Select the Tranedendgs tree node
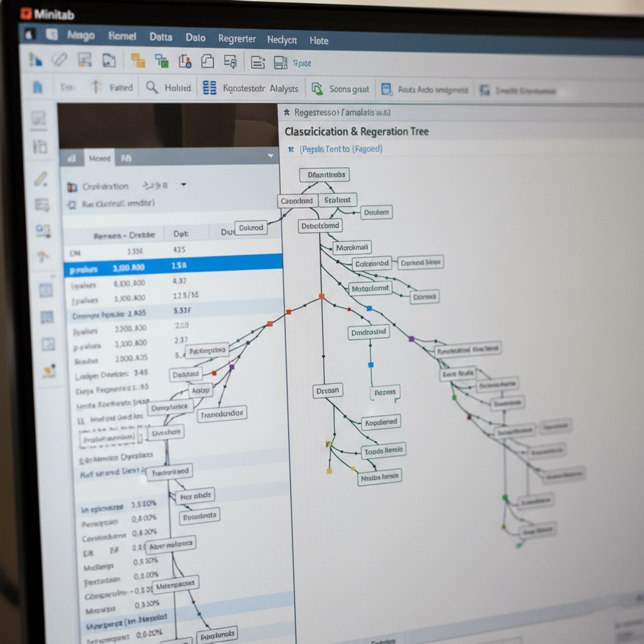This screenshot has height=644, width=644. [x=222, y=414]
